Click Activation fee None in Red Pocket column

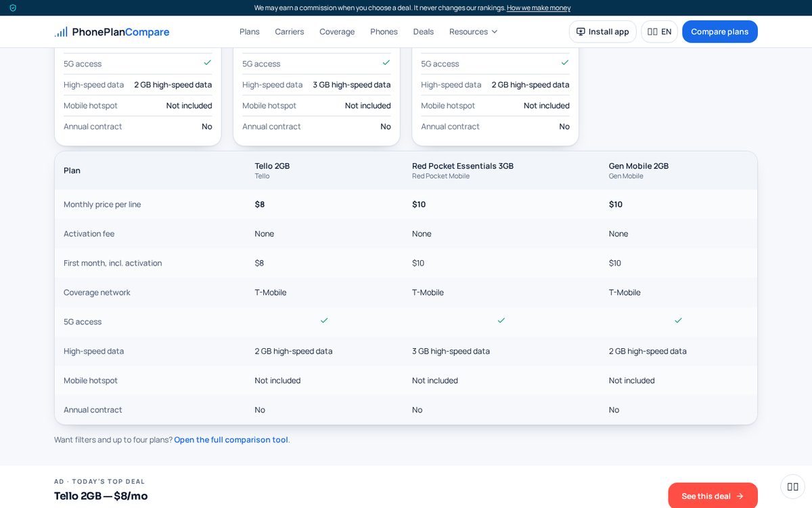pos(422,234)
